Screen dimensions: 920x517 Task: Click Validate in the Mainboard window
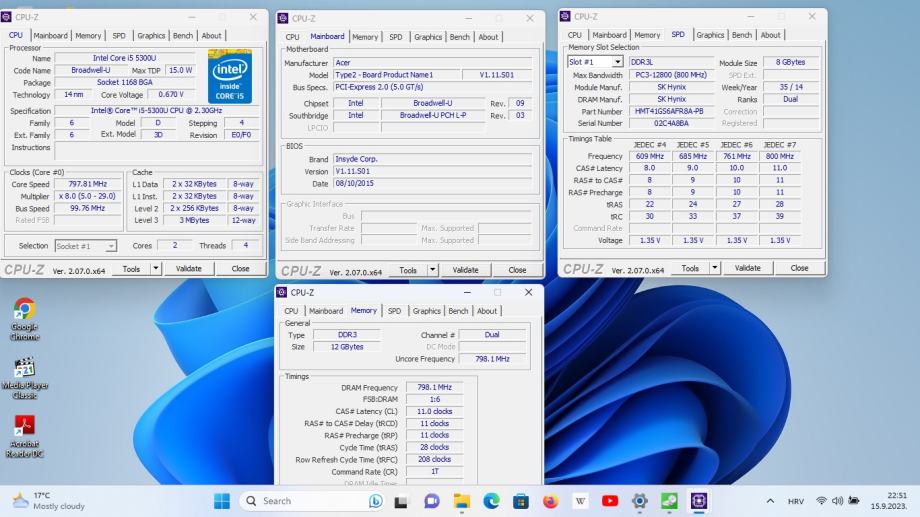(x=465, y=270)
